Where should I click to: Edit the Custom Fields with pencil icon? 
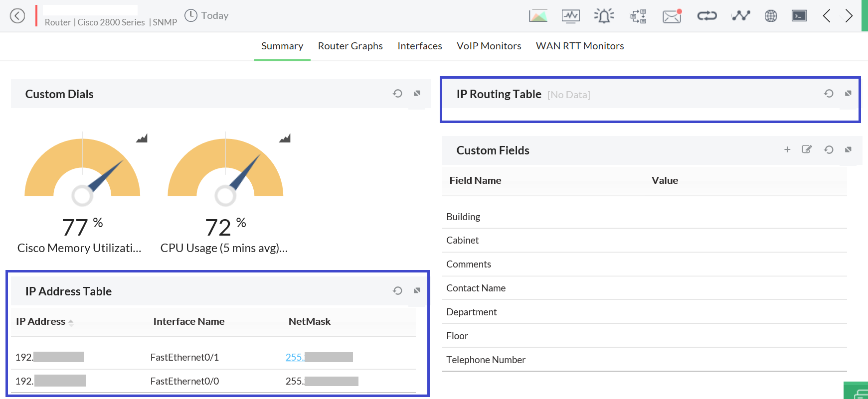tap(807, 149)
